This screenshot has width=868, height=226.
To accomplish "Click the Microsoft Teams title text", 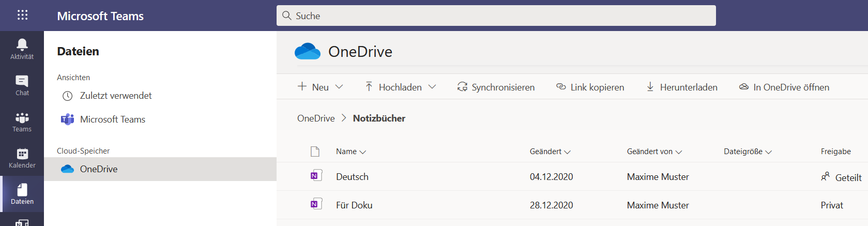I will coord(100,16).
